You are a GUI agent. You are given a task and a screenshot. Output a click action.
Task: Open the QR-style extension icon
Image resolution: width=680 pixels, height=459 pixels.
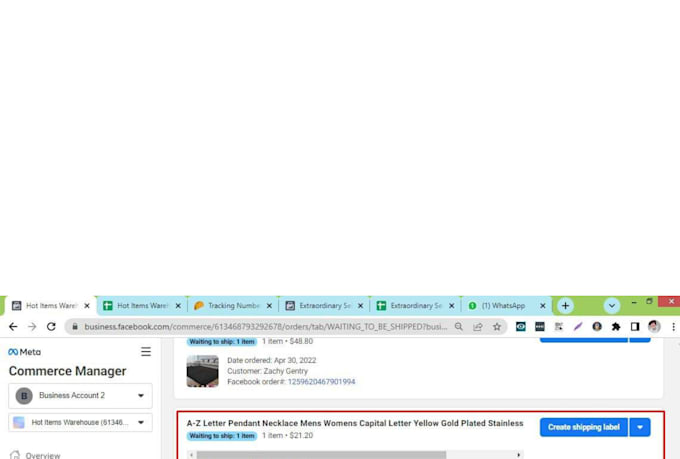tap(559, 327)
